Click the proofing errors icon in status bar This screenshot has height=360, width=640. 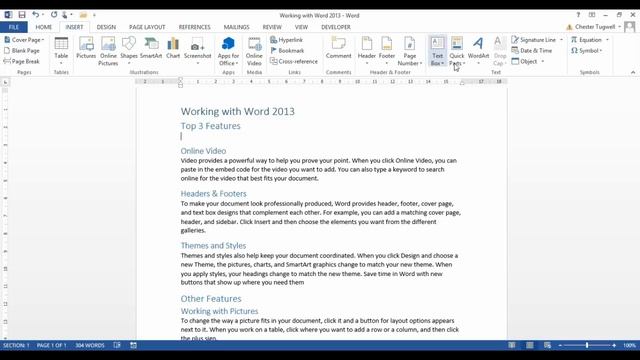117,345
